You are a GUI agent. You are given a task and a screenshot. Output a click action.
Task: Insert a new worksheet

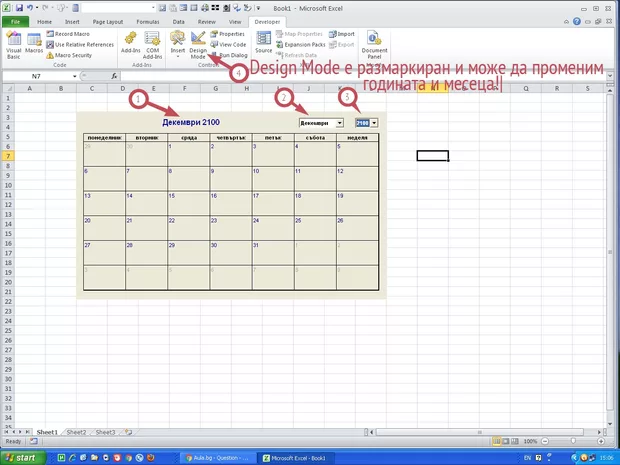[128, 432]
